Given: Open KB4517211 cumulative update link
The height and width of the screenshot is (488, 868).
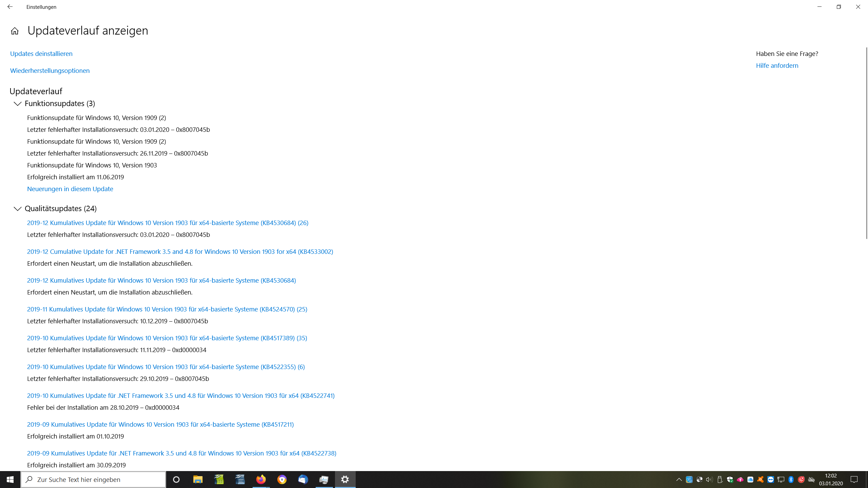Looking at the screenshot, I should 160,424.
